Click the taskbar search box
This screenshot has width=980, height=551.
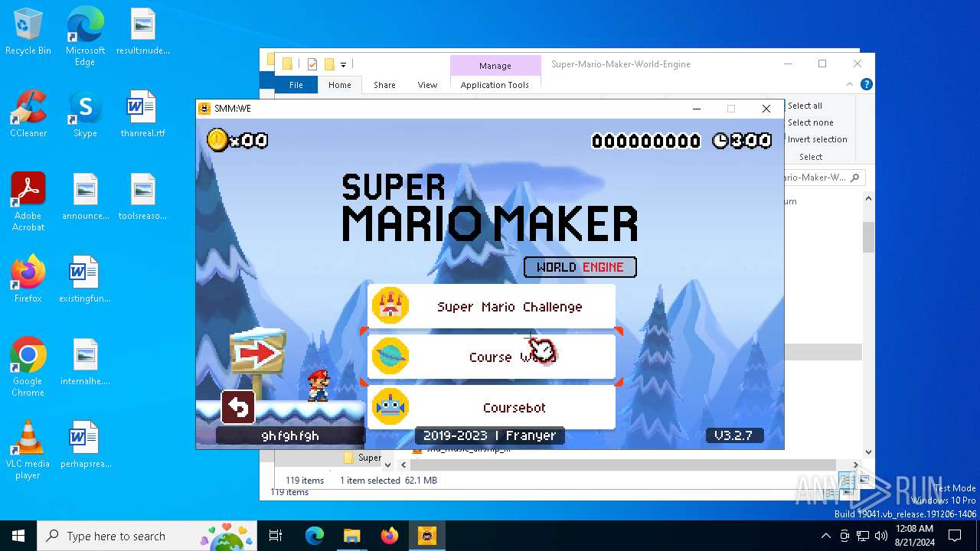tap(148, 536)
